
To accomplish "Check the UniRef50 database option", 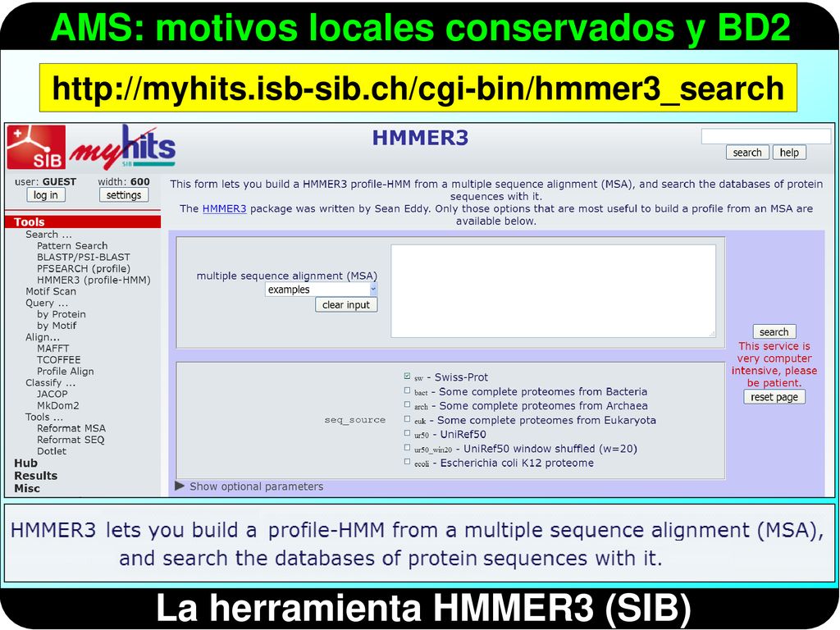I will (407, 433).
